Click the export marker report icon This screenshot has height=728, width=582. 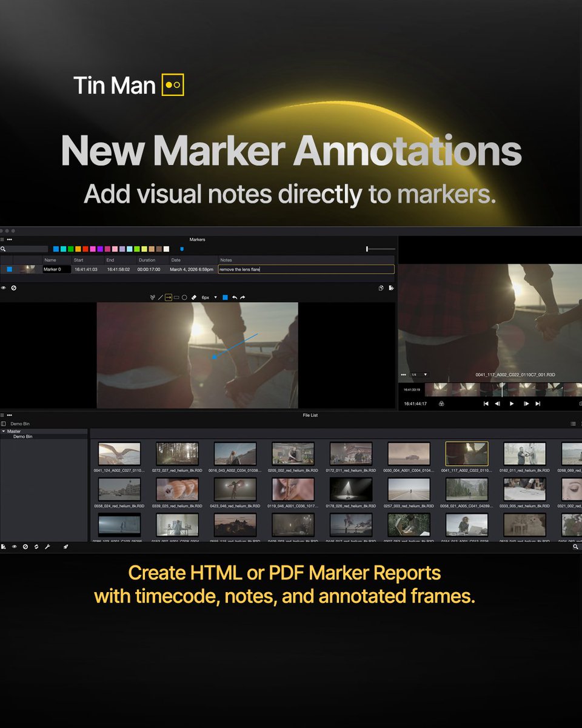(x=392, y=288)
